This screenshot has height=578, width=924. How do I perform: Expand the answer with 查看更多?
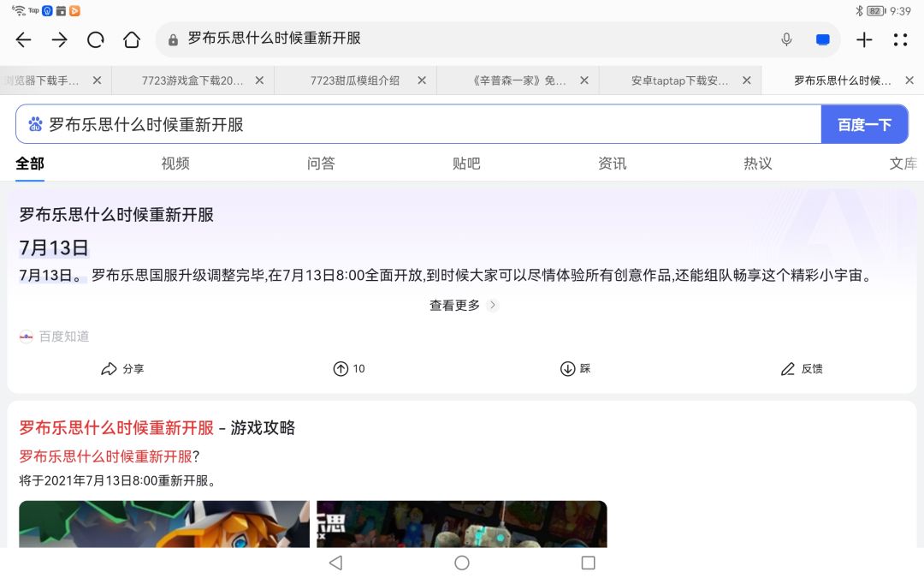pyautogui.click(x=463, y=305)
